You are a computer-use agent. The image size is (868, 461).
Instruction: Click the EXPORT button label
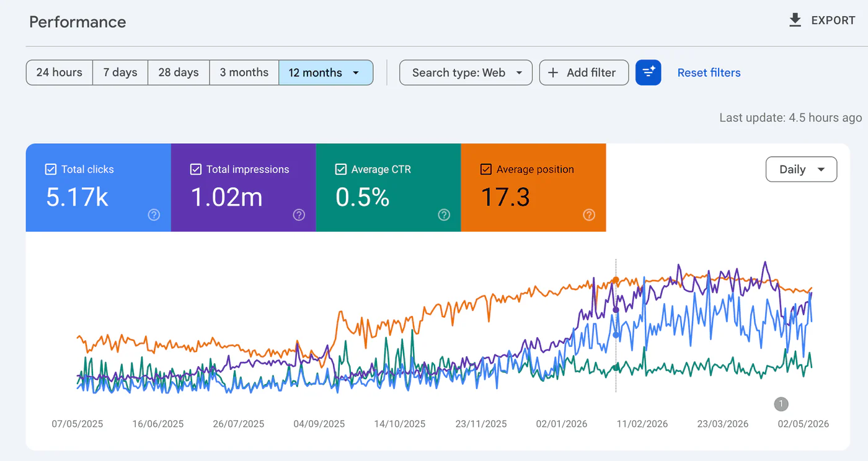[833, 20]
